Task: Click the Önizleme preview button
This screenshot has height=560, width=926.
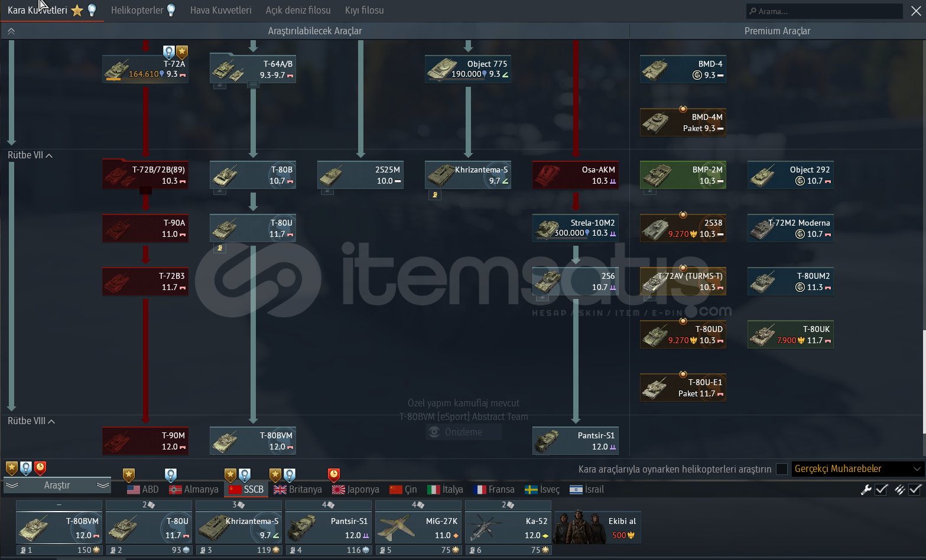Action: tap(464, 432)
